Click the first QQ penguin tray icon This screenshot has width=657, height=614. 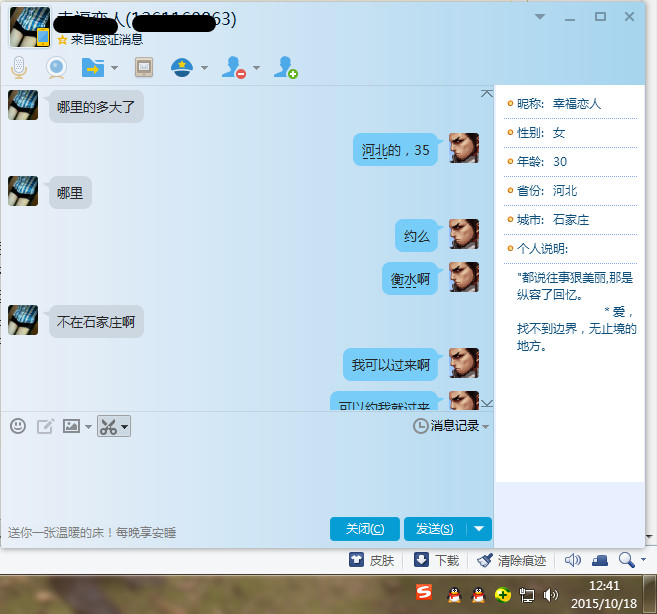[454, 595]
